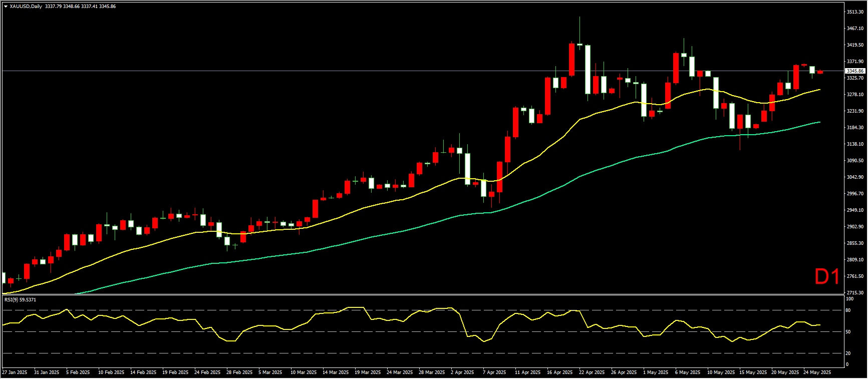868x379 pixels.
Task: Click the 19 Feb 2025 date label
Action: (x=175, y=372)
